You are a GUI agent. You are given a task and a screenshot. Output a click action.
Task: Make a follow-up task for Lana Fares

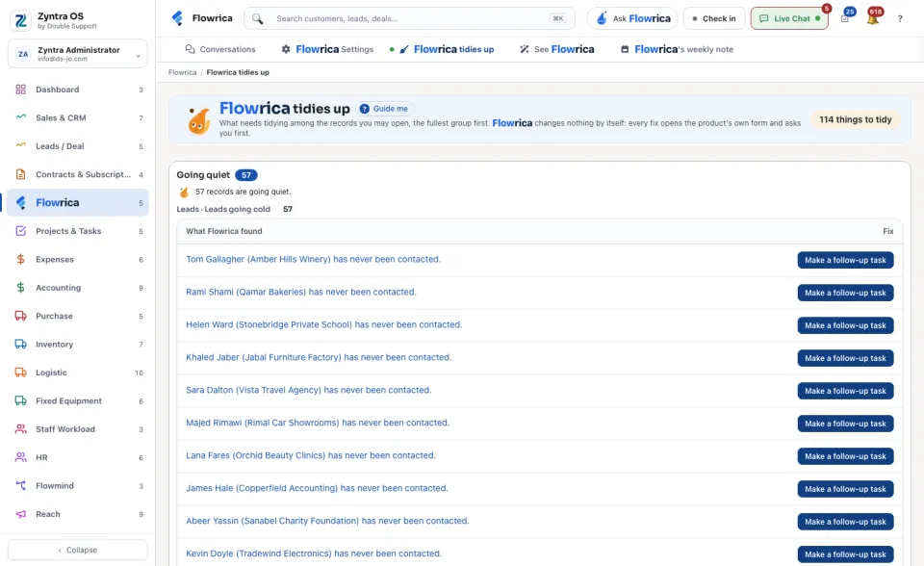(x=846, y=456)
